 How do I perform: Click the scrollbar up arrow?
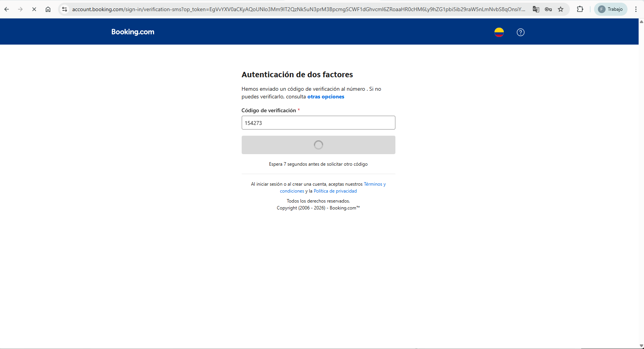point(641,22)
